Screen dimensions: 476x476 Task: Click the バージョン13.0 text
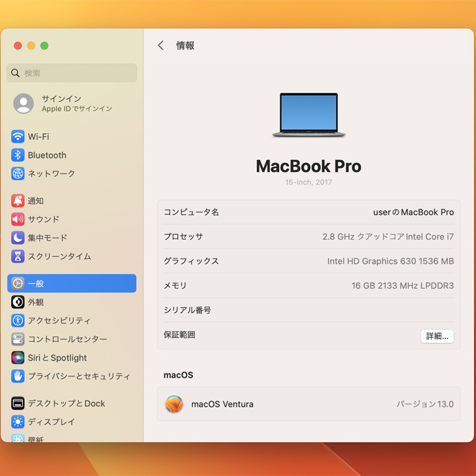click(x=425, y=404)
